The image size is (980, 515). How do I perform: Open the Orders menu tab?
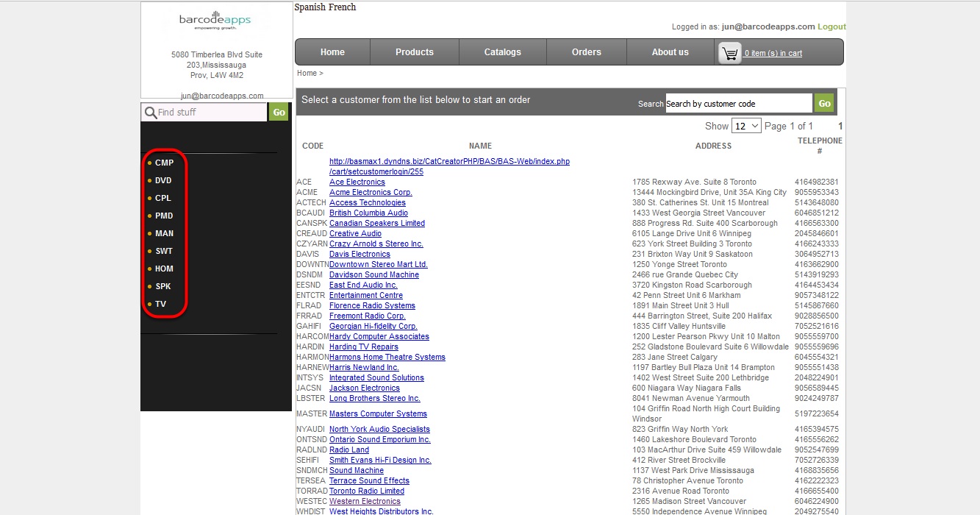pos(587,52)
